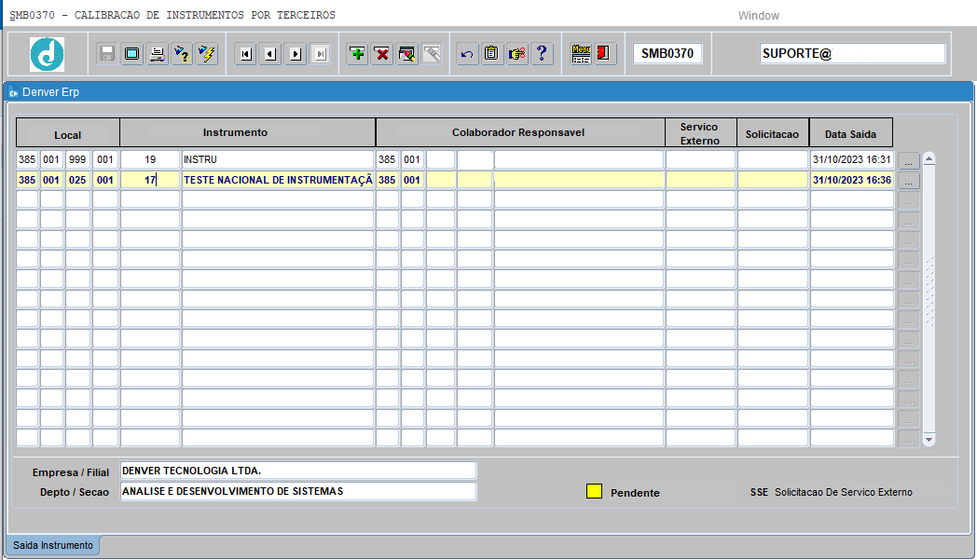The height and width of the screenshot is (560, 977).
Task: Click the Enter Query flashlight-question icon
Action: 182,53
